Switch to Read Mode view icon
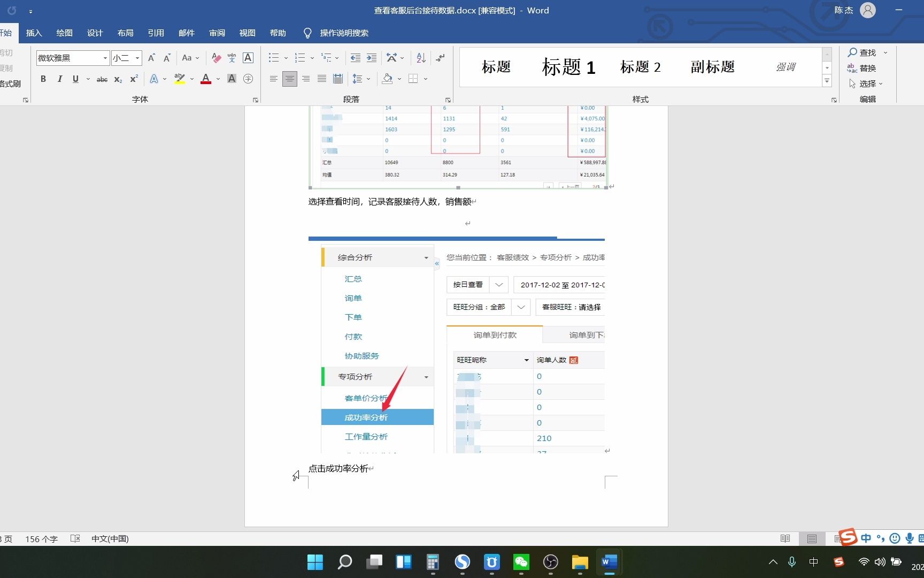This screenshot has height=578, width=924. [785, 538]
